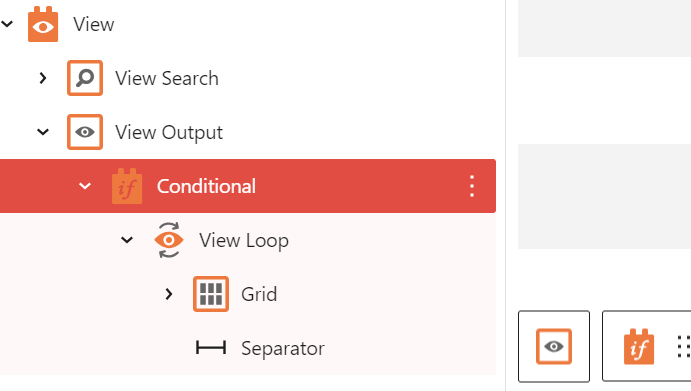Select the View Search label

point(167,78)
